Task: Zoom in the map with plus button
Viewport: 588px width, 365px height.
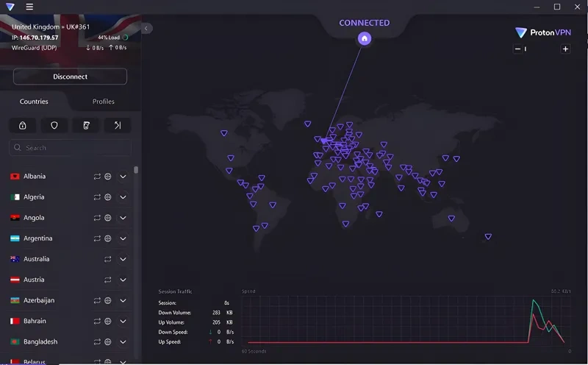Action: [565, 49]
